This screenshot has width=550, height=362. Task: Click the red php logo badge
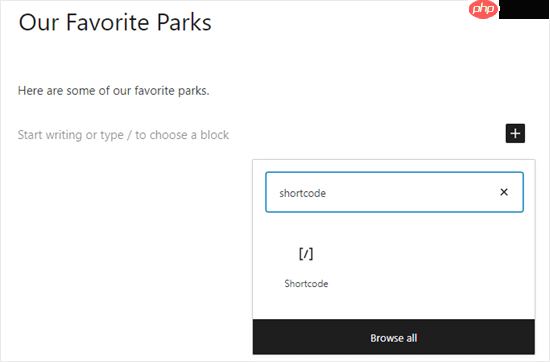483,9
